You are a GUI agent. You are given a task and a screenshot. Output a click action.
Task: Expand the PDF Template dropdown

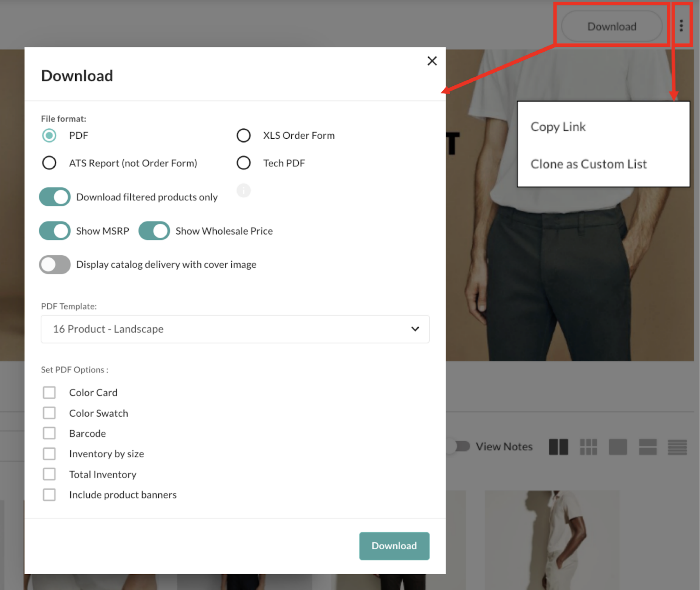pos(235,329)
